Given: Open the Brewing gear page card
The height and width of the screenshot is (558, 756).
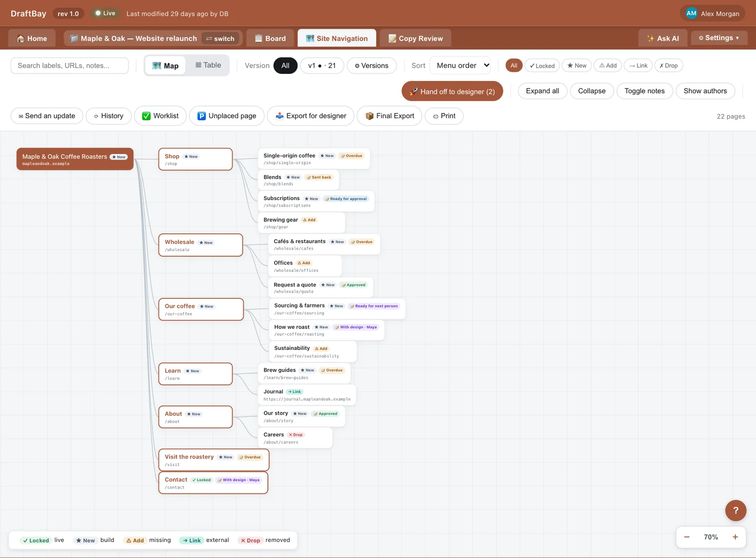Looking at the screenshot, I should coord(302,223).
